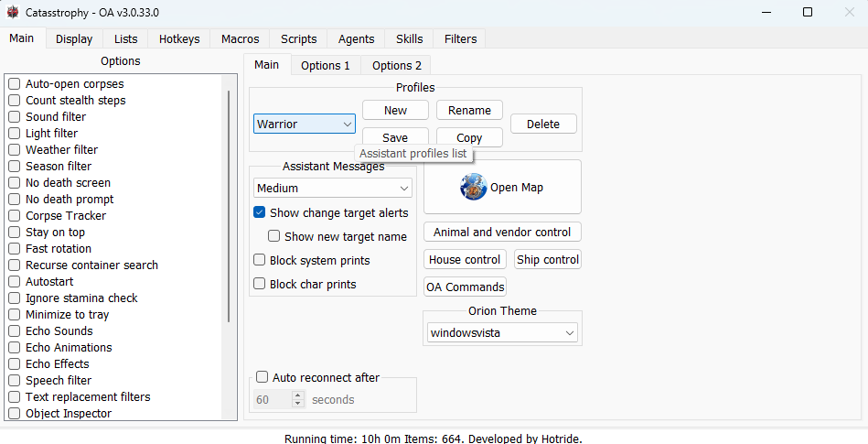
Task: Switch to the Hotkeys tab
Action: (179, 38)
